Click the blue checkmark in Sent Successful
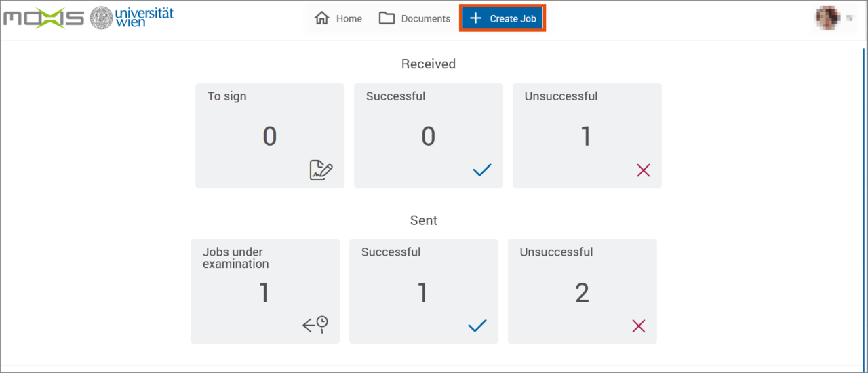 coord(477,326)
